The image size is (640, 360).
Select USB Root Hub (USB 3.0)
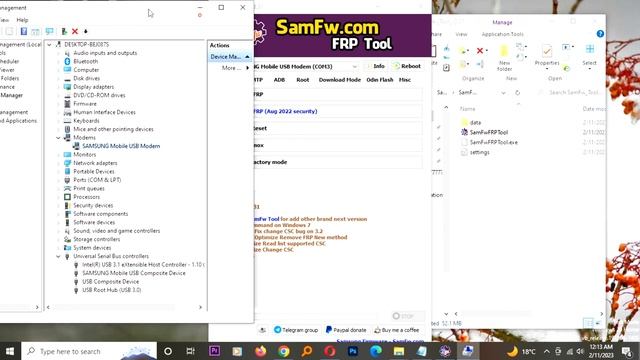[111, 290]
